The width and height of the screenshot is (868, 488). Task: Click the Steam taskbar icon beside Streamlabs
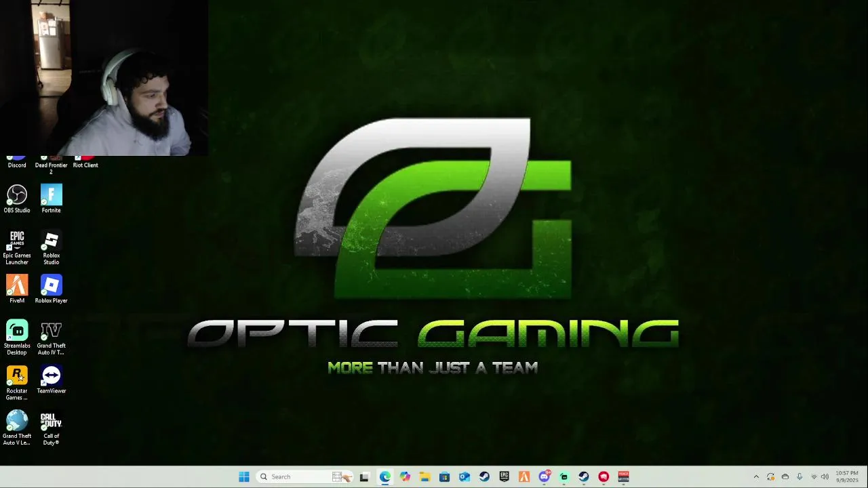pos(584,476)
